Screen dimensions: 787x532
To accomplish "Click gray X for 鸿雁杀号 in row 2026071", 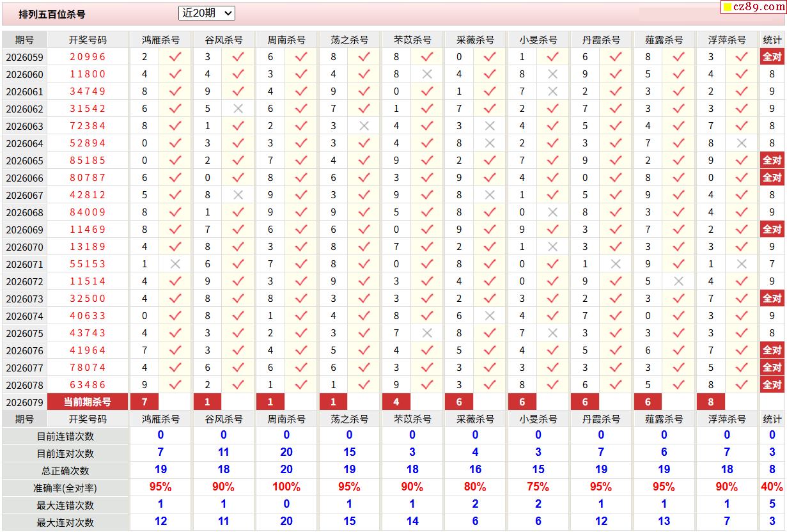I will (x=175, y=264).
